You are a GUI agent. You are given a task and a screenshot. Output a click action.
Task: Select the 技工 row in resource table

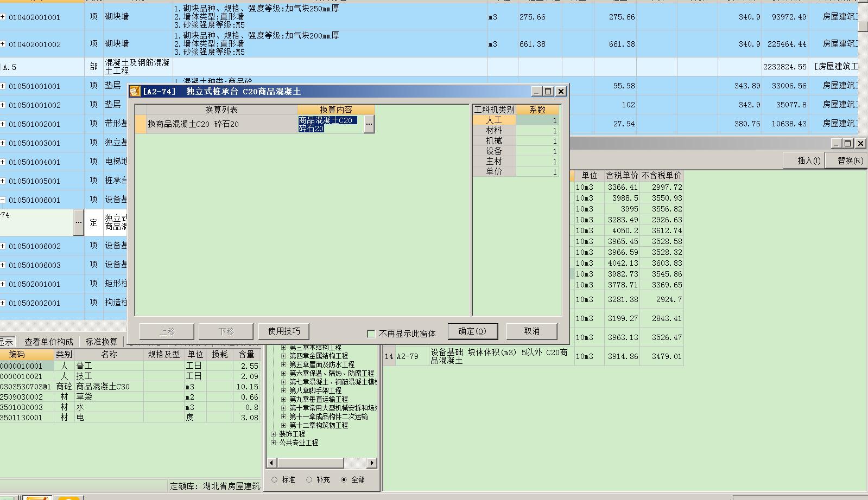tap(130, 376)
